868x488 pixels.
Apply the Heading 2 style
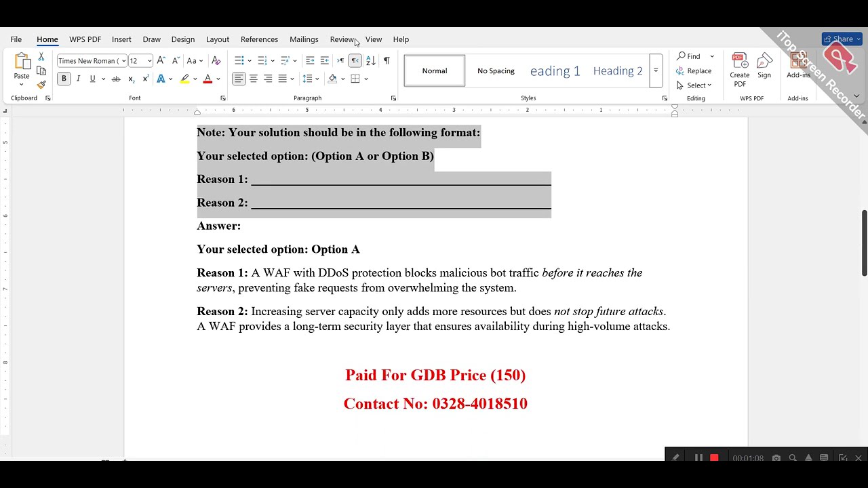pyautogui.click(x=618, y=70)
